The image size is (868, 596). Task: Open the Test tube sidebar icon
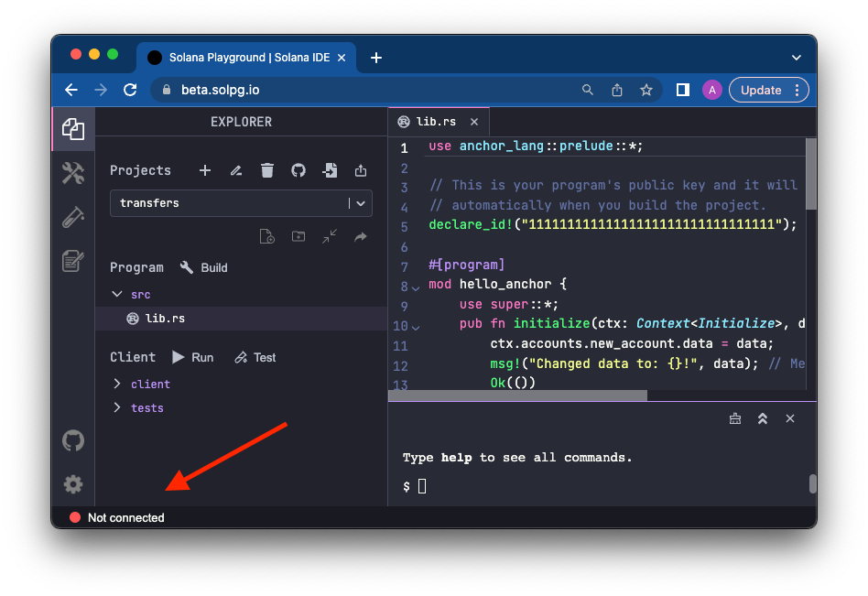[x=73, y=217]
